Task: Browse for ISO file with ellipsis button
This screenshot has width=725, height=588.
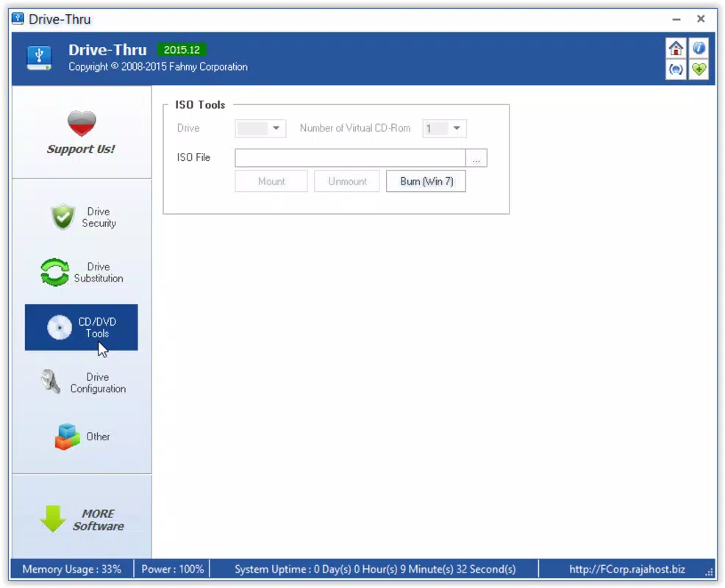Action: point(476,158)
